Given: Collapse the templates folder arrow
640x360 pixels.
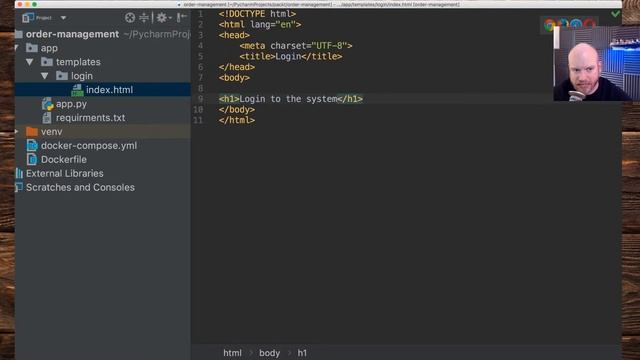Looking at the screenshot, I should [29, 62].
